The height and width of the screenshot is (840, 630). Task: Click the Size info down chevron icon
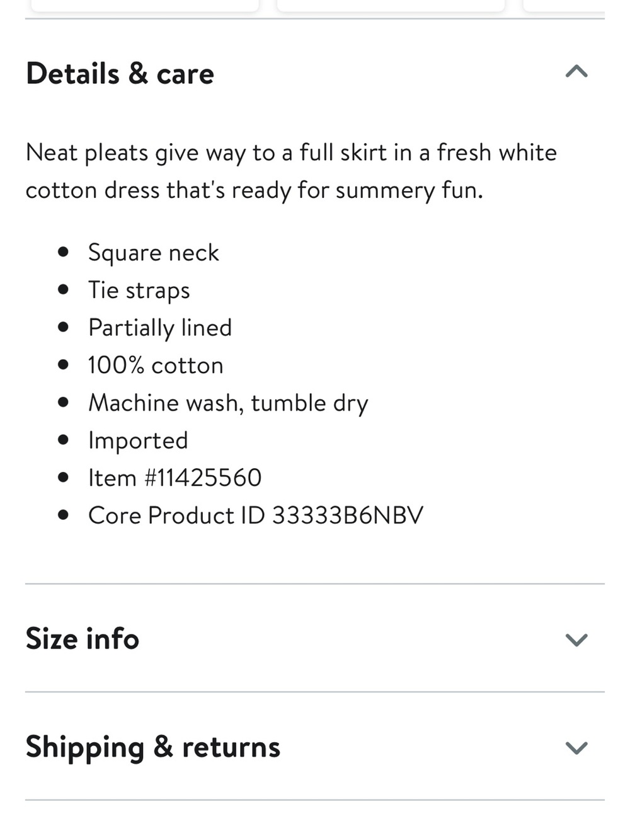pyautogui.click(x=576, y=640)
